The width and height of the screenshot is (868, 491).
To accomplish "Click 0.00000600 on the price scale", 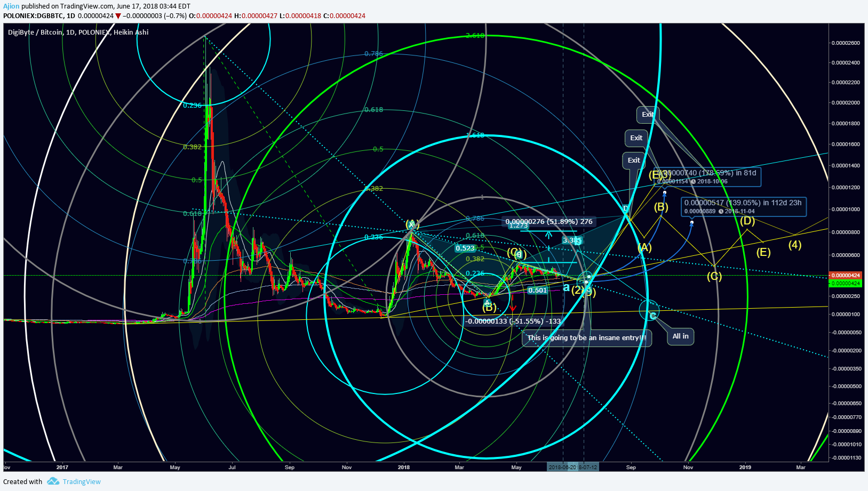I will click(846, 255).
